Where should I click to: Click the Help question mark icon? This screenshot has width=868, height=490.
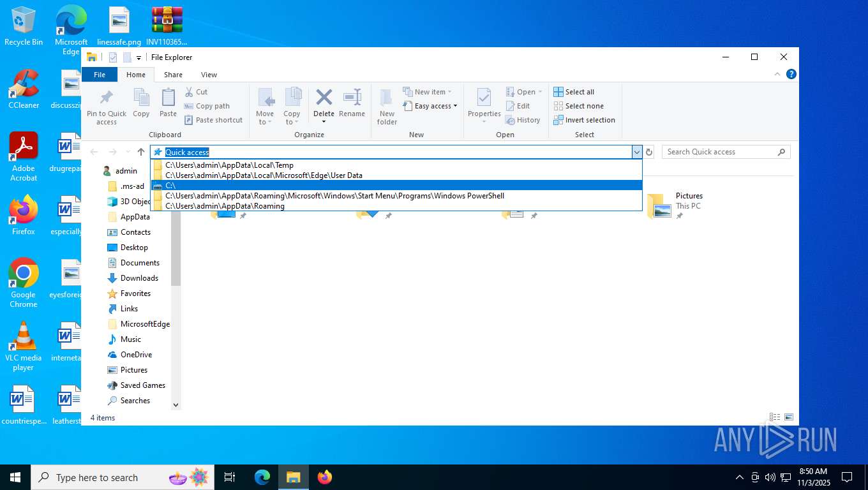coord(791,74)
